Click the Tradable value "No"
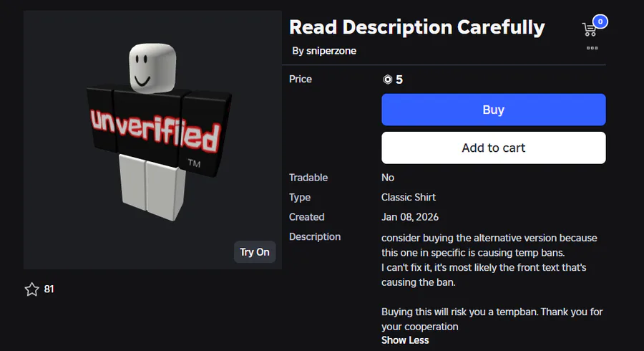Image resolution: width=644 pixels, height=351 pixels. coord(388,178)
